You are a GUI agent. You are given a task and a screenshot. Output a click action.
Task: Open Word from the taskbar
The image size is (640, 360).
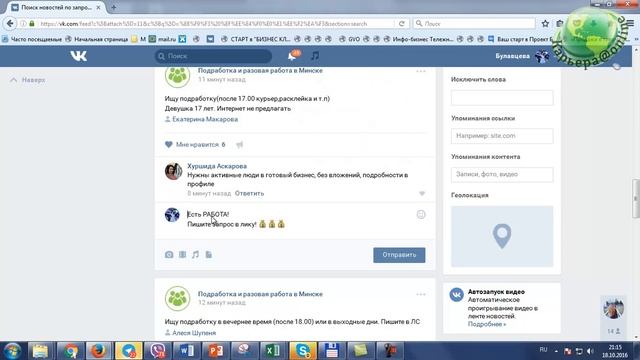click(187, 351)
